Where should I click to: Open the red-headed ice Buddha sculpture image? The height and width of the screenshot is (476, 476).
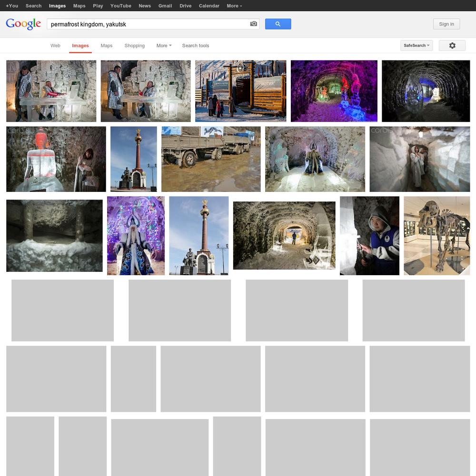(x=56, y=159)
